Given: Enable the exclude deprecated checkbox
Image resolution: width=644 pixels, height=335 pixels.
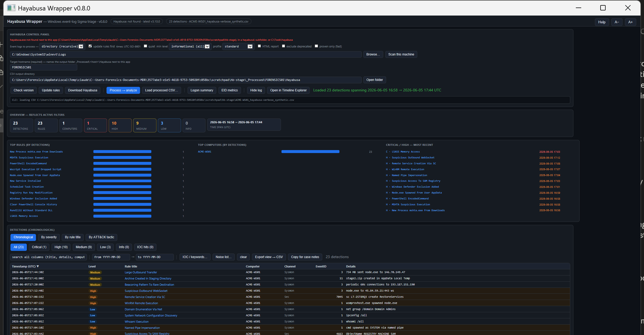Looking at the screenshot, I should pos(283,46).
